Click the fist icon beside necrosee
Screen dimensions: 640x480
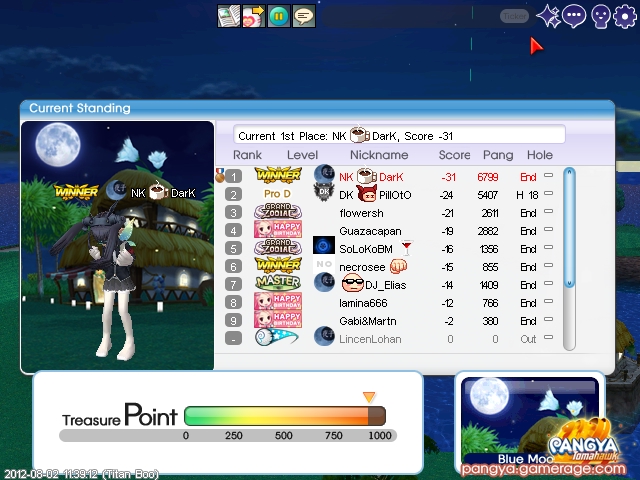pos(398,267)
